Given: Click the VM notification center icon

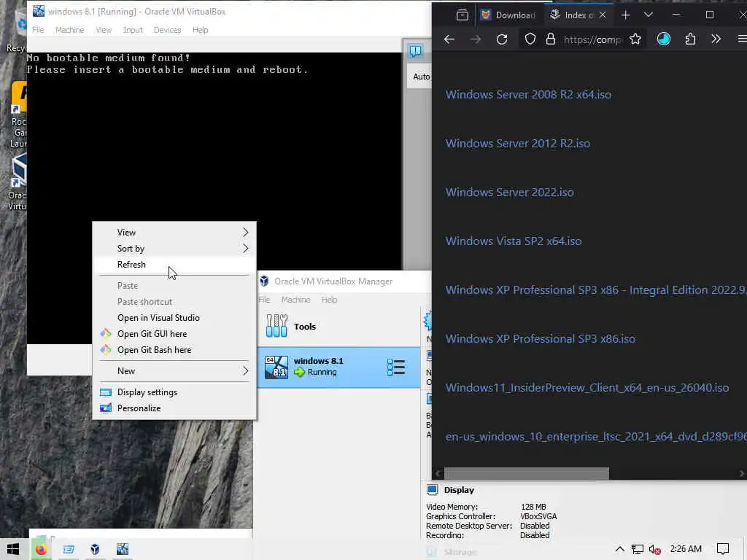Looking at the screenshot, I should pyautogui.click(x=415, y=51).
